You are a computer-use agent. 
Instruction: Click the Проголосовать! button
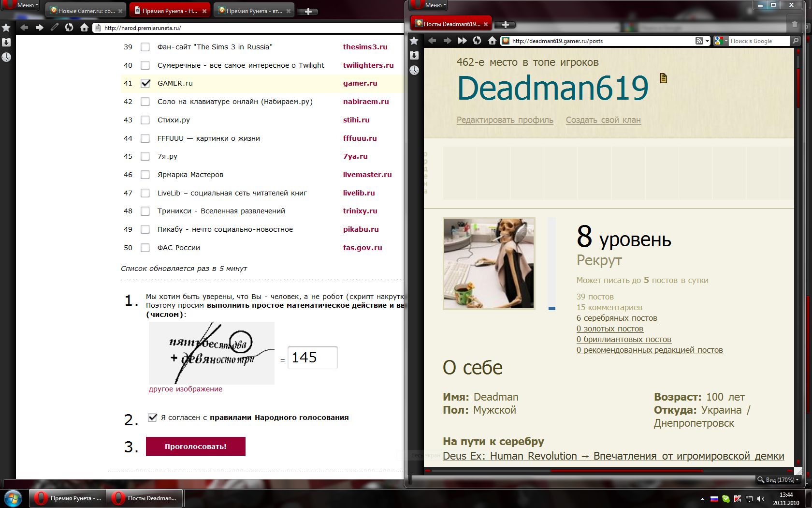(x=196, y=446)
